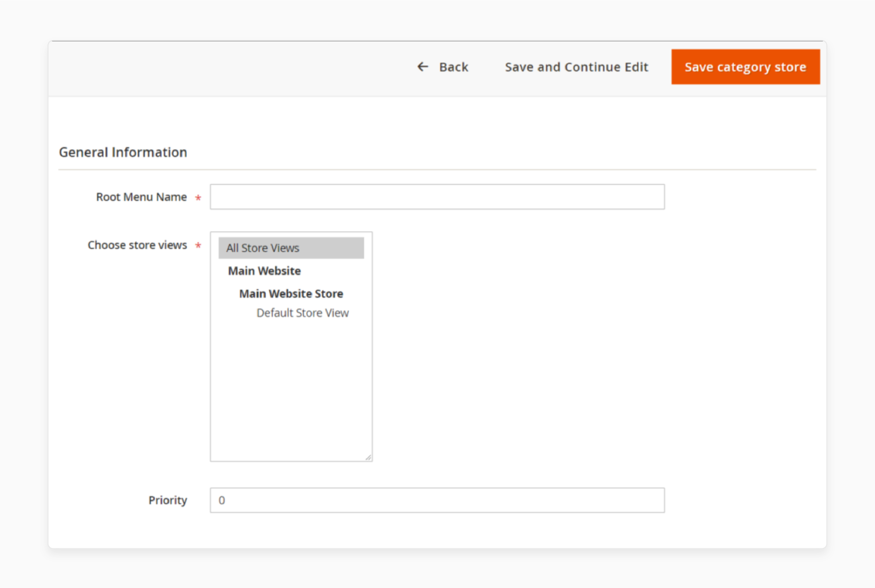Click the Main Website Store group label
This screenshot has height=588, width=875.
(291, 294)
